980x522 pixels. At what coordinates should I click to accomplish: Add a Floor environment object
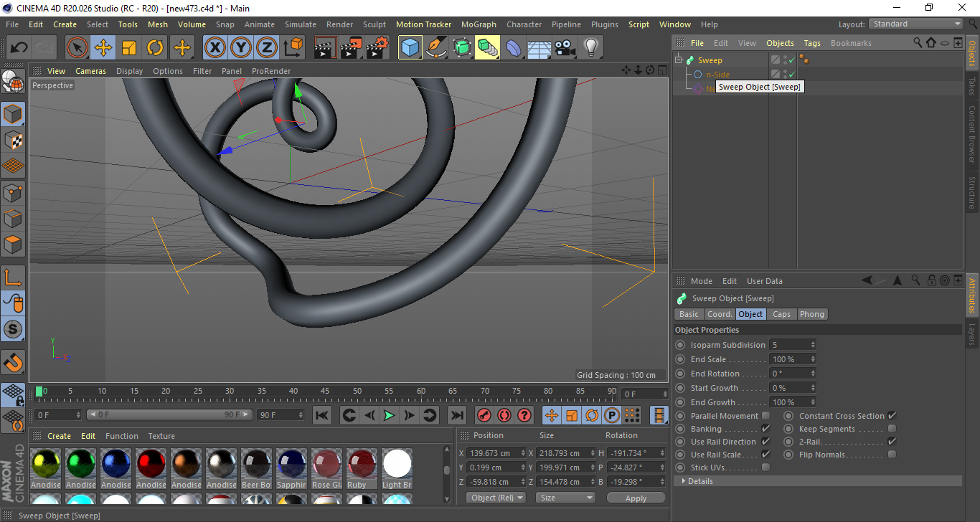tap(540, 48)
